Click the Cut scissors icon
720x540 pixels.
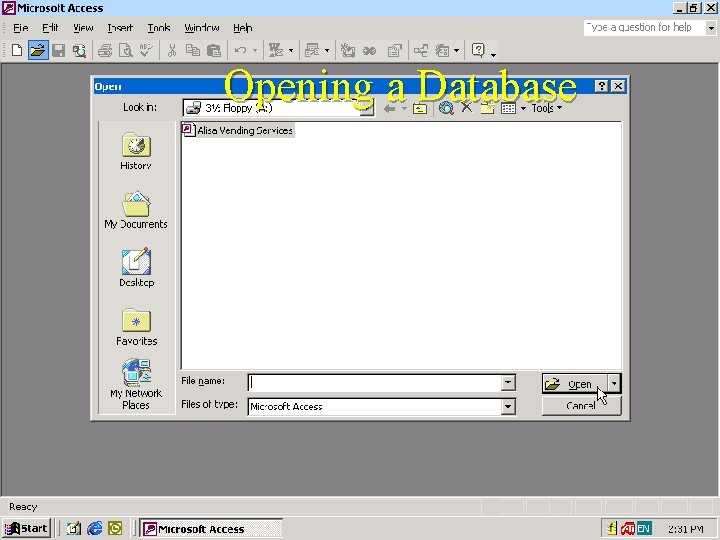[172, 50]
